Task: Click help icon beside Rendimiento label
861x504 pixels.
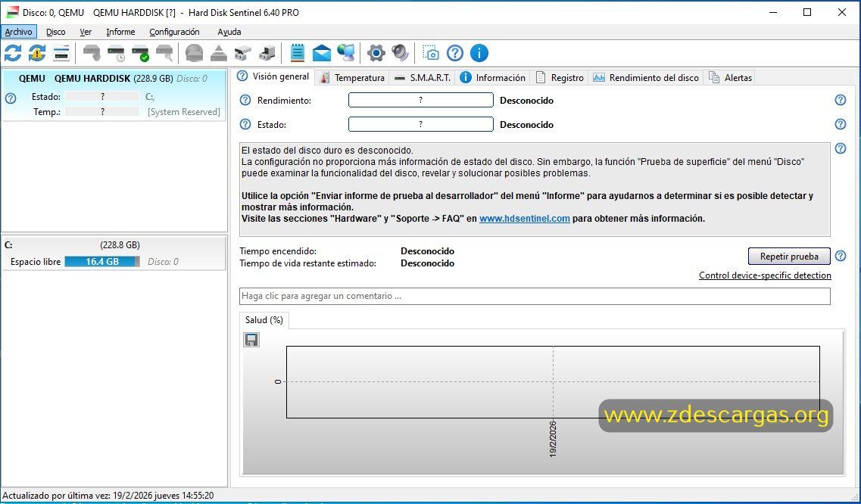Action: point(245,101)
